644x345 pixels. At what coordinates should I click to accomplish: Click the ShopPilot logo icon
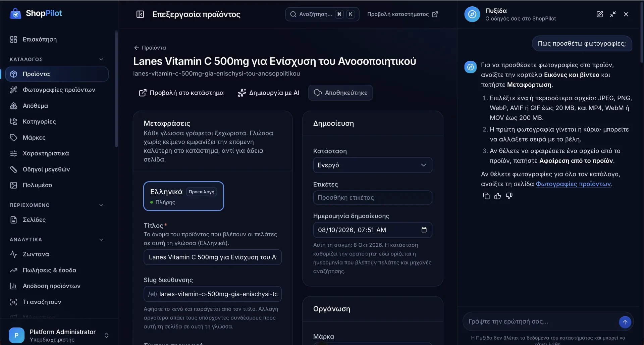[15, 14]
